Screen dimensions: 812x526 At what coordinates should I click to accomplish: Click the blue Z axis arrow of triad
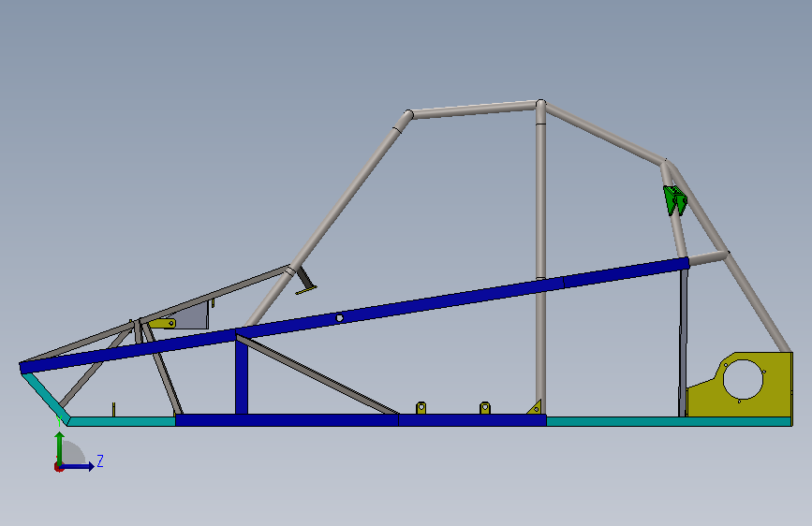tap(78, 466)
